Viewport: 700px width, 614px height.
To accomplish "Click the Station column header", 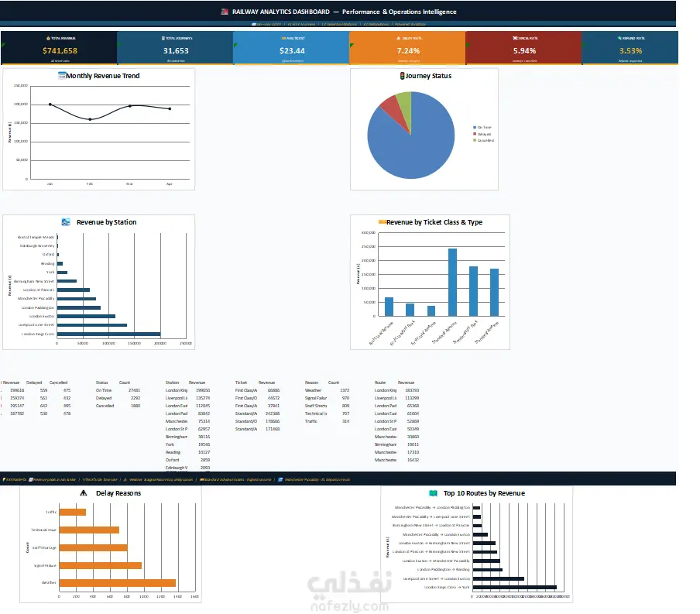I will coord(172,382).
